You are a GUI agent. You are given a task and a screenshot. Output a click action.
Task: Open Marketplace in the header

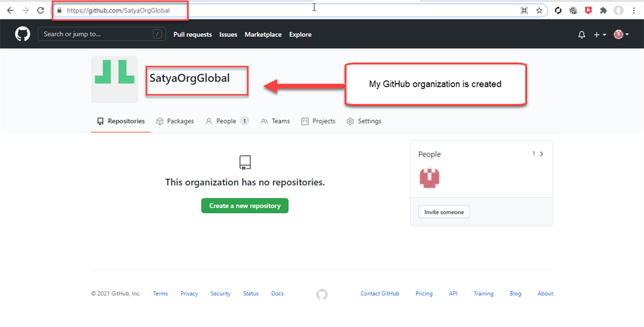coord(264,35)
